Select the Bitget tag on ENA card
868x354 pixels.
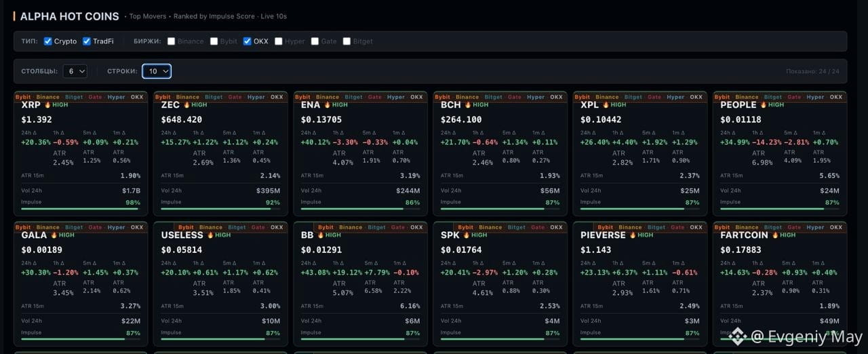(353, 97)
